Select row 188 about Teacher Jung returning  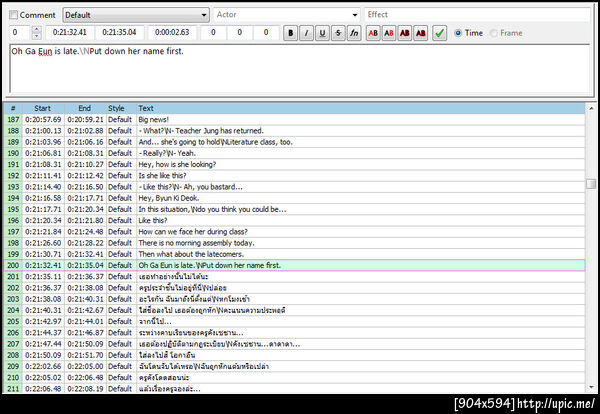point(294,131)
